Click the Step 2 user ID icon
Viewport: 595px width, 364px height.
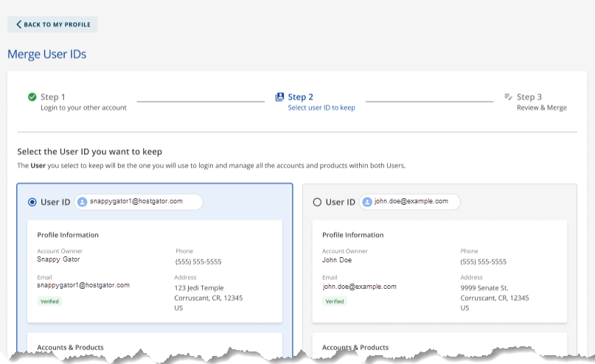[x=279, y=97]
